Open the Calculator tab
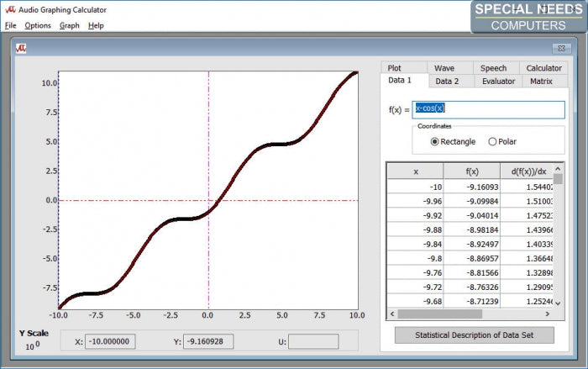 tap(543, 68)
